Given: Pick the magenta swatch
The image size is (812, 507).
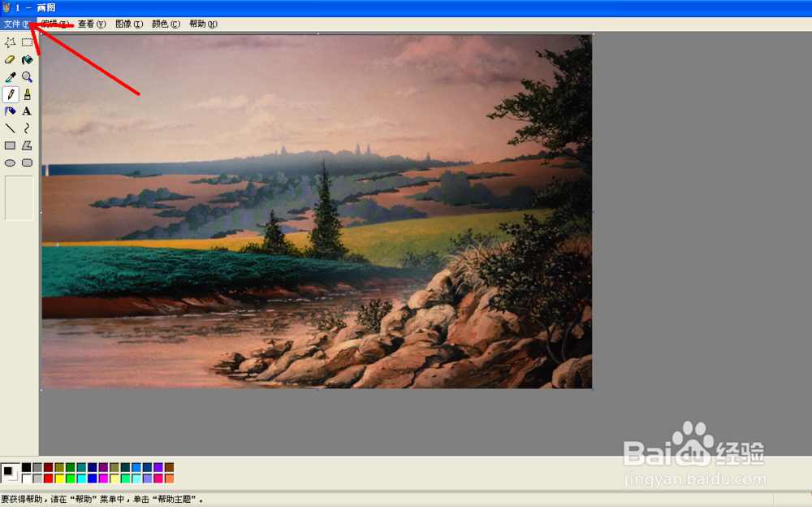Looking at the screenshot, I should pos(104,479).
